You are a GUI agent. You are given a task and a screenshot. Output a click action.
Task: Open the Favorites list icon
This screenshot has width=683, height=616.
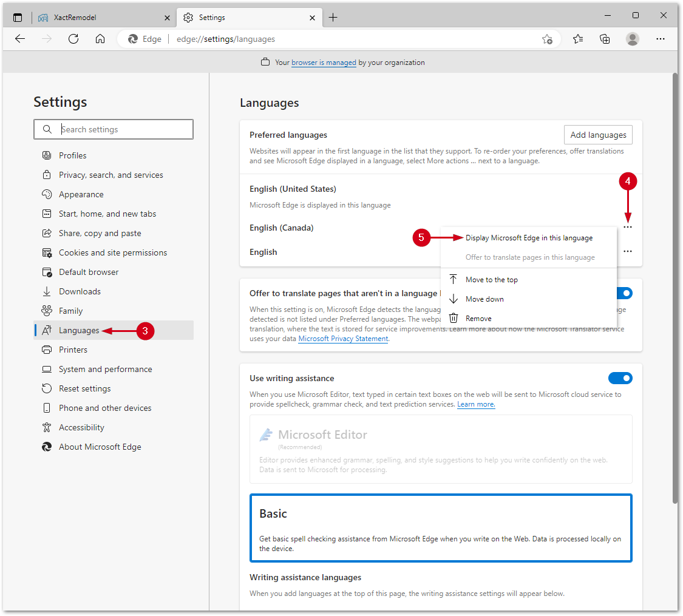click(x=578, y=39)
